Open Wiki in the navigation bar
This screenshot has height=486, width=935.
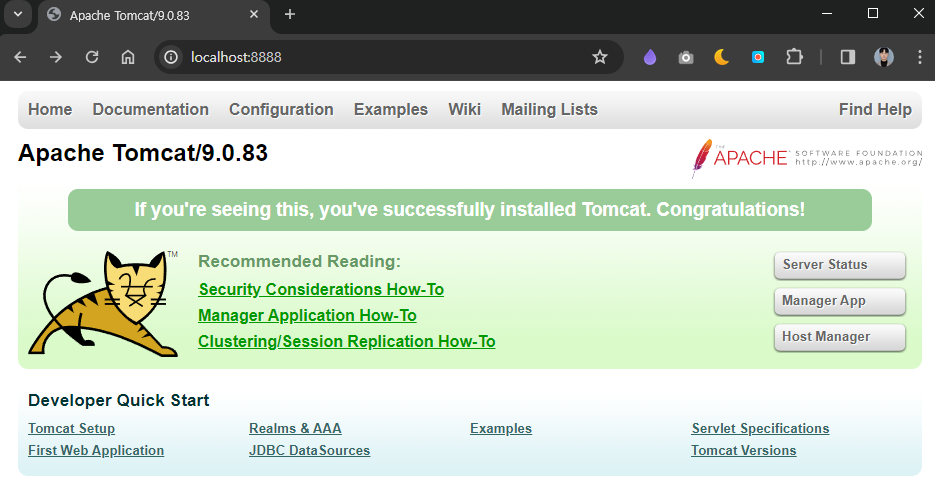click(465, 110)
